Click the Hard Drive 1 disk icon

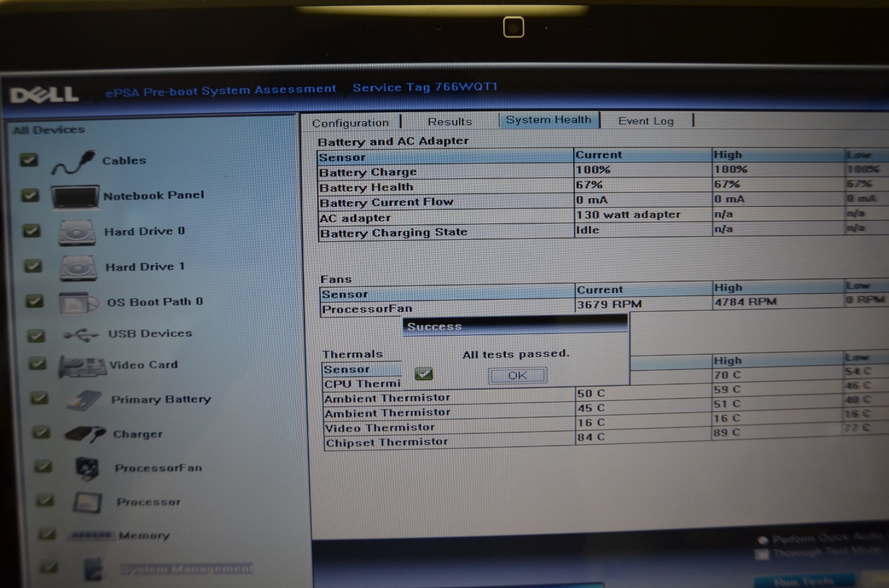coord(78,268)
